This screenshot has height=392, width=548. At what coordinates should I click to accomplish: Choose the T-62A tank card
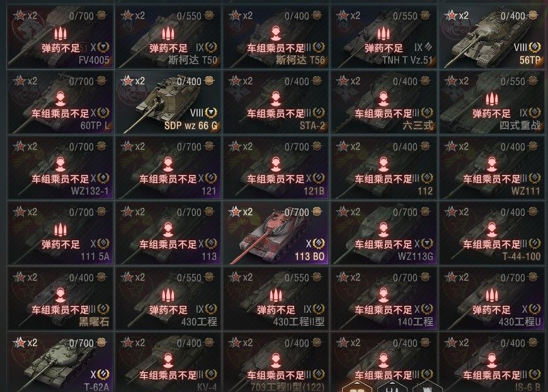[x=60, y=363]
